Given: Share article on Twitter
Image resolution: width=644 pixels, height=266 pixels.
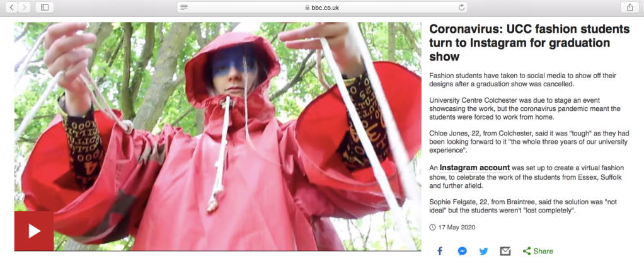Looking at the screenshot, I should pyautogui.click(x=484, y=252).
